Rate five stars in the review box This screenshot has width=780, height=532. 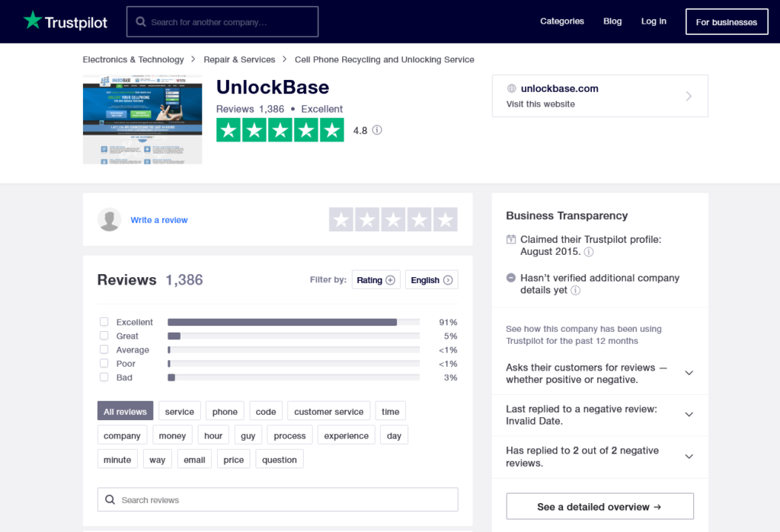click(x=445, y=219)
